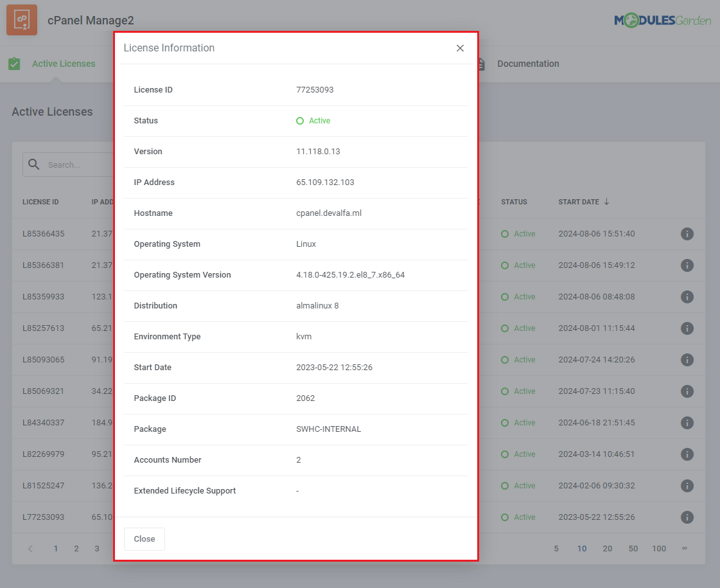Go to previous page arrow
720x588 pixels.
point(30,549)
